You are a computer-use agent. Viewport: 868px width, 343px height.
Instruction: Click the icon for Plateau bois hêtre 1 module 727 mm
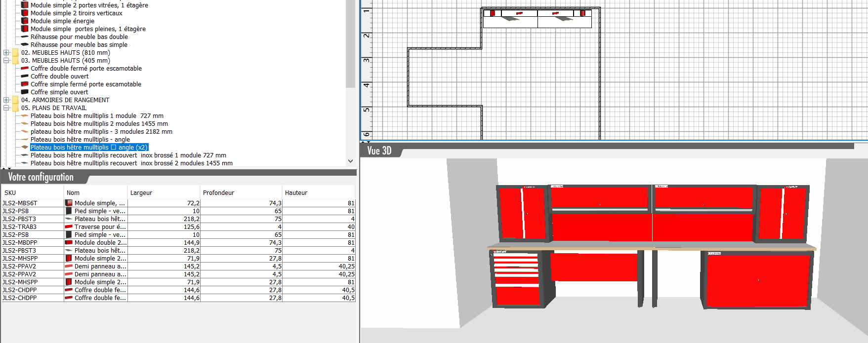[25, 115]
